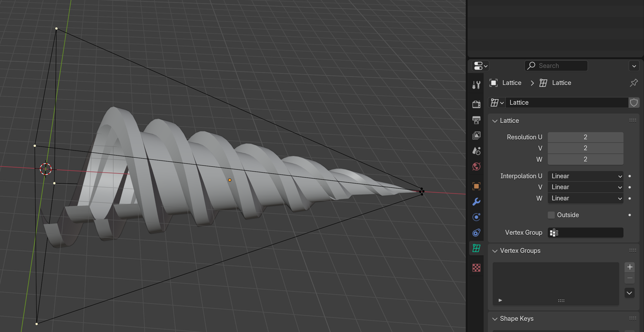Click the properties Search field
This screenshot has height=332, width=644.
point(556,66)
